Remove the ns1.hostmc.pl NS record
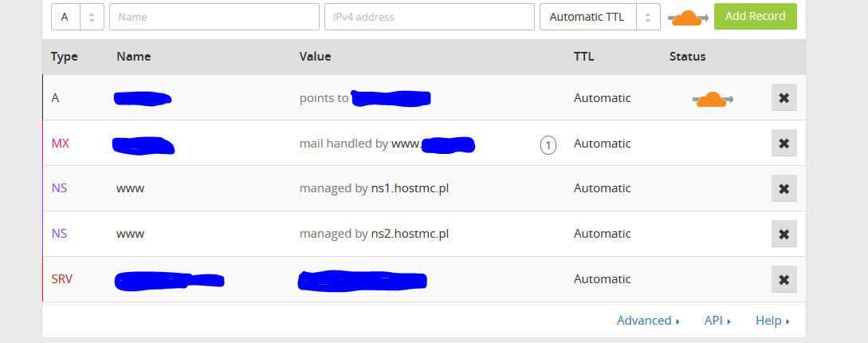Image resolution: width=868 pixels, height=343 pixels. 784,189
